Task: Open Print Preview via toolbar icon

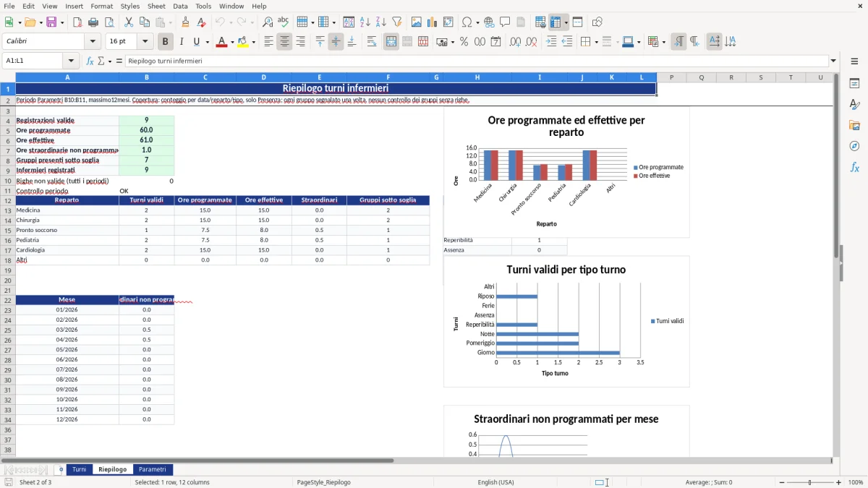Action: pos(108,22)
